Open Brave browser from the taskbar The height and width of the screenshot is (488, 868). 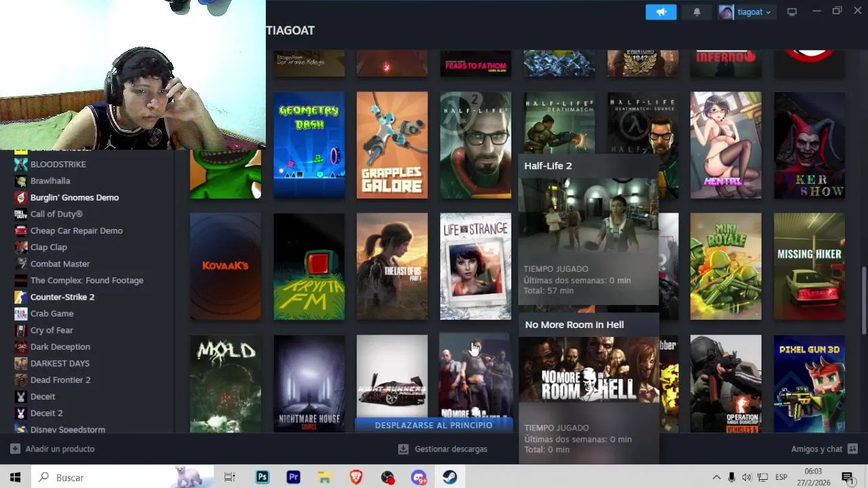click(356, 477)
